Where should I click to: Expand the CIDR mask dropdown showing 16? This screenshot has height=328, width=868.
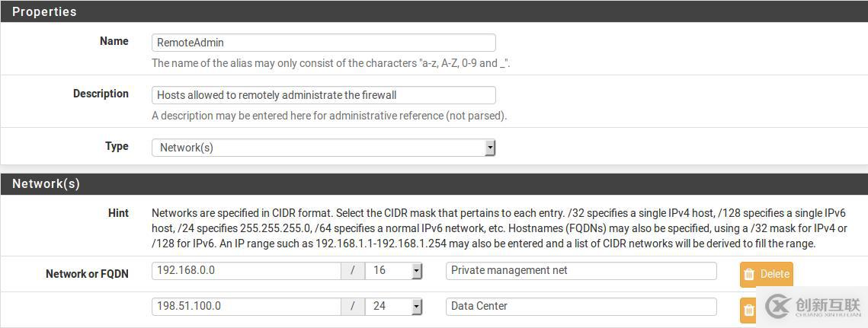pos(393,271)
